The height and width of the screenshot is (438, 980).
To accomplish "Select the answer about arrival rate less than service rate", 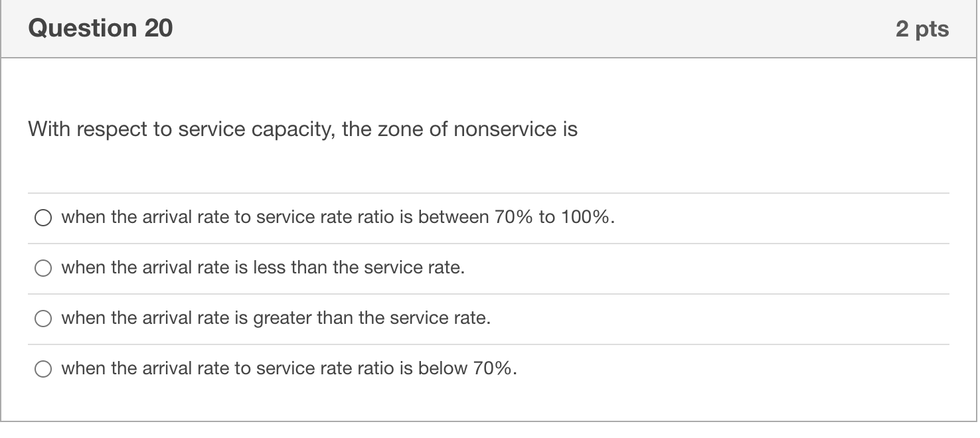I will click(x=43, y=267).
